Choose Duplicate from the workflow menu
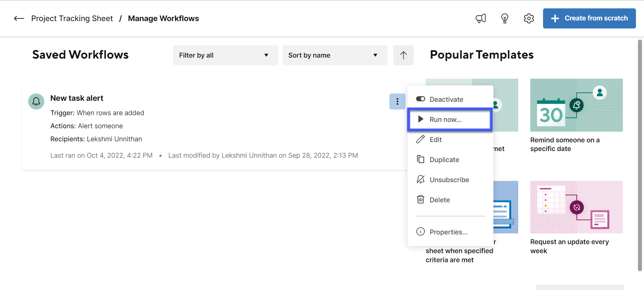This screenshot has width=644, height=290. point(444,160)
